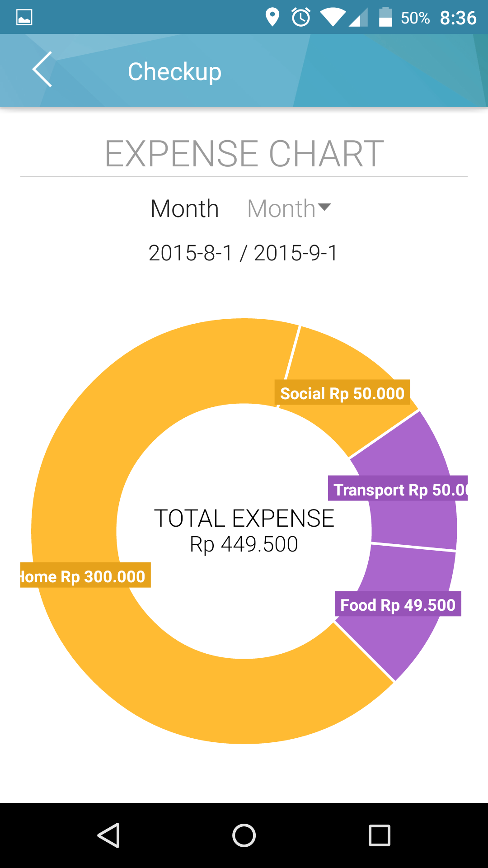The width and height of the screenshot is (488, 868).
Task: Tap the battery status icon
Action: (x=385, y=18)
